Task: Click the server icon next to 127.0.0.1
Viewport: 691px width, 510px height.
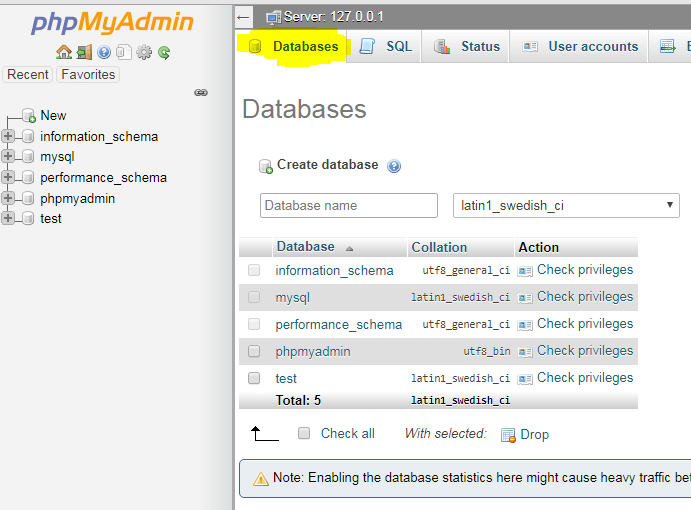Action: click(273, 17)
